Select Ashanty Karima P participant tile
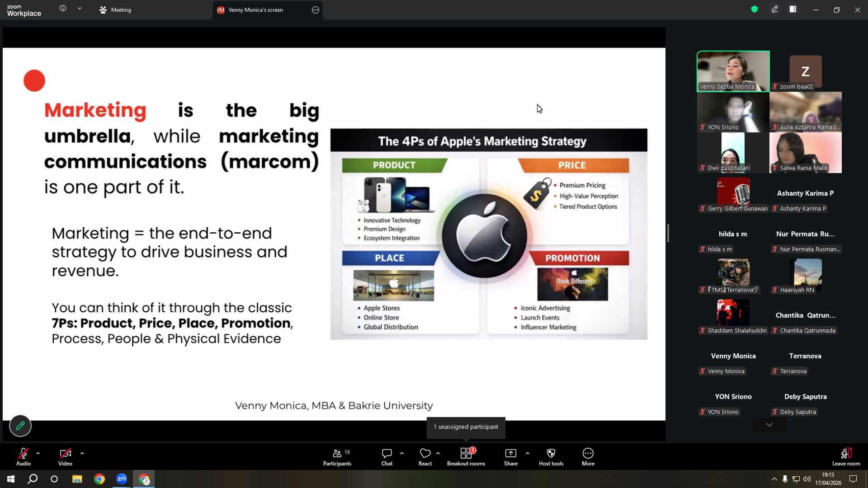868x488 pixels. pyautogui.click(x=806, y=193)
